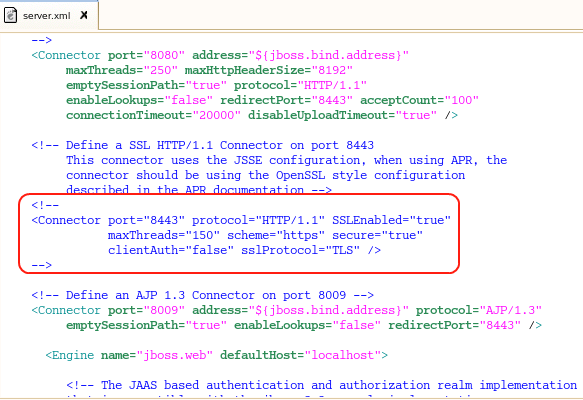Click the opening "<!--" above the 8443 Connector
Image resolution: width=583 pixels, height=400 pixels.
click(45, 205)
